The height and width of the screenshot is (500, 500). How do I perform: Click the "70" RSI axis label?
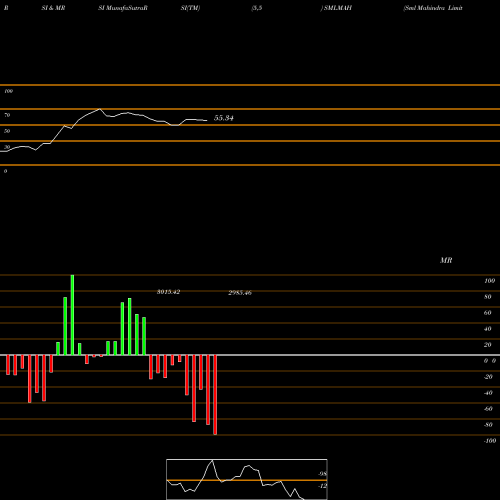coord(7,115)
